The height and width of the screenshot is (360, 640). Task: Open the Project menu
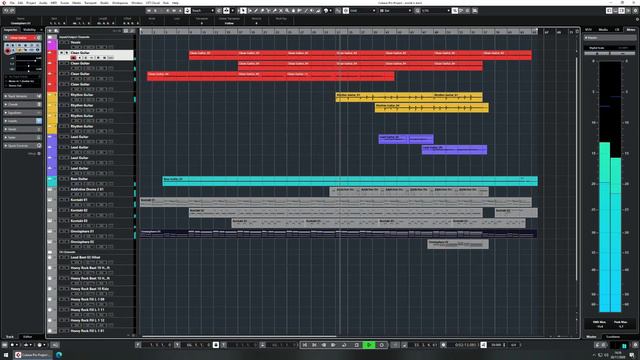(x=31, y=3)
